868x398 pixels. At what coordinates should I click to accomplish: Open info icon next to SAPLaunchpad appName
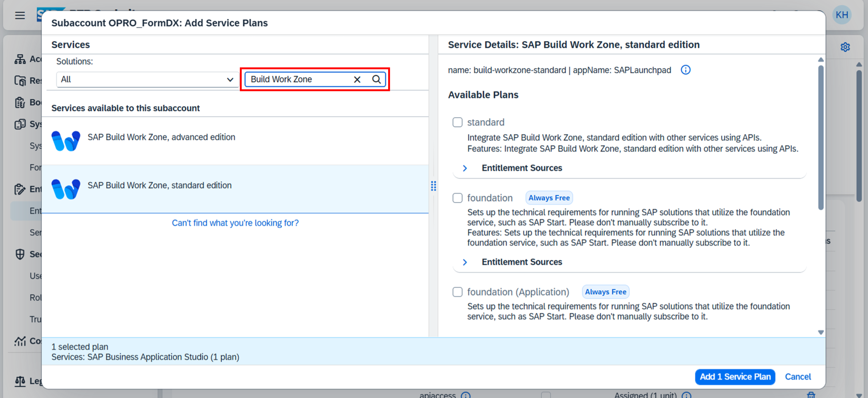[x=685, y=70]
